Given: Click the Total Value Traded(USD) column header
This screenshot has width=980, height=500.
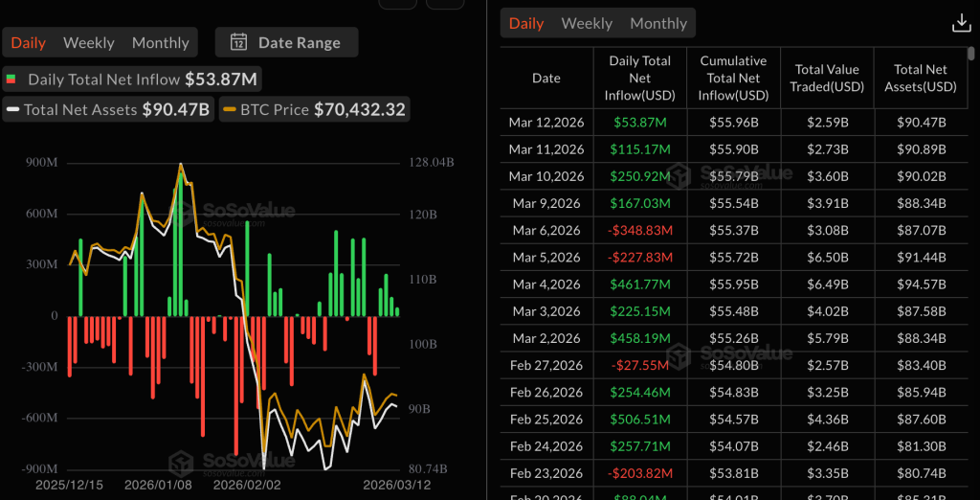Looking at the screenshot, I should (x=828, y=78).
